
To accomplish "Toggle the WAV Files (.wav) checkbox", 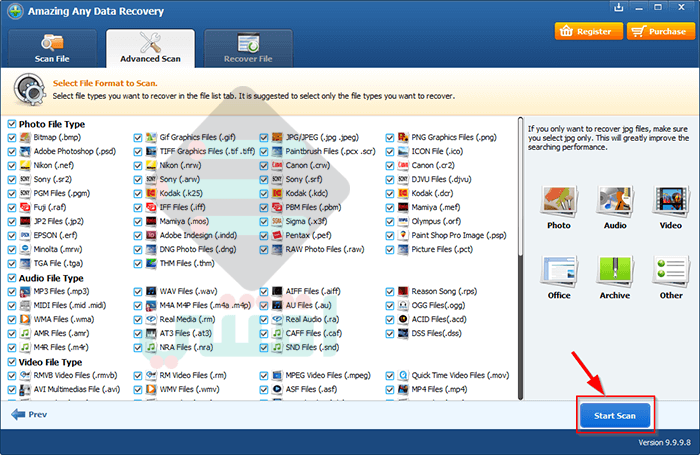I will click(138, 292).
